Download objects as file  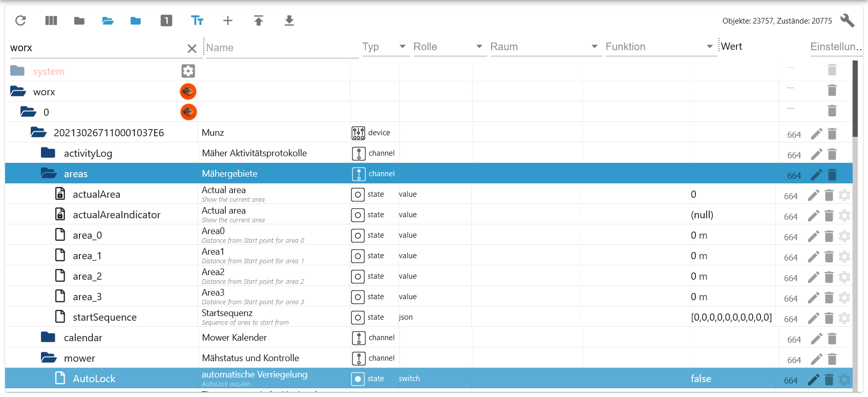[x=289, y=20]
